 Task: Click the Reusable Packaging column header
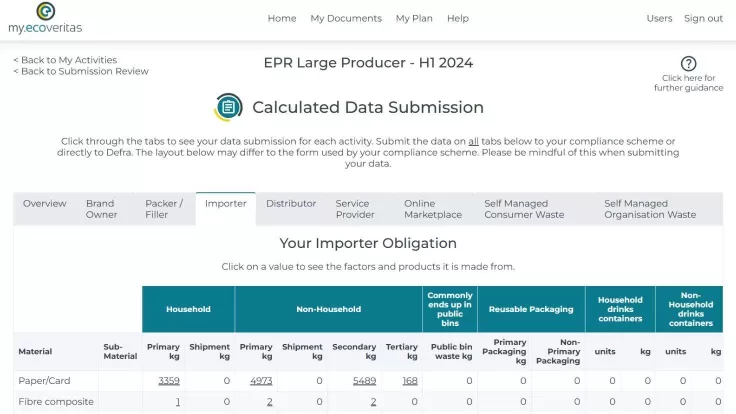pyautogui.click(x=531, y=309)
